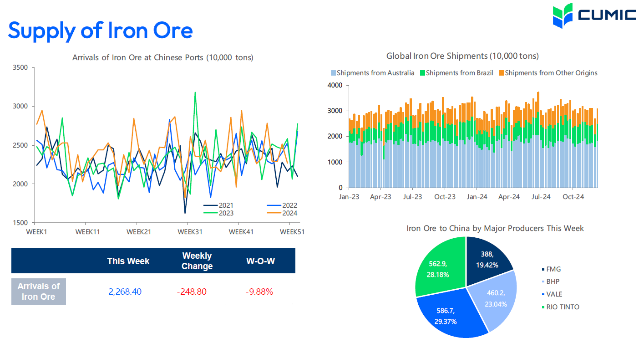Click the Oct-24 x-axis label
Image resolution: width=644 pixels, height=343 pixels.
click(x=573, y=197)
